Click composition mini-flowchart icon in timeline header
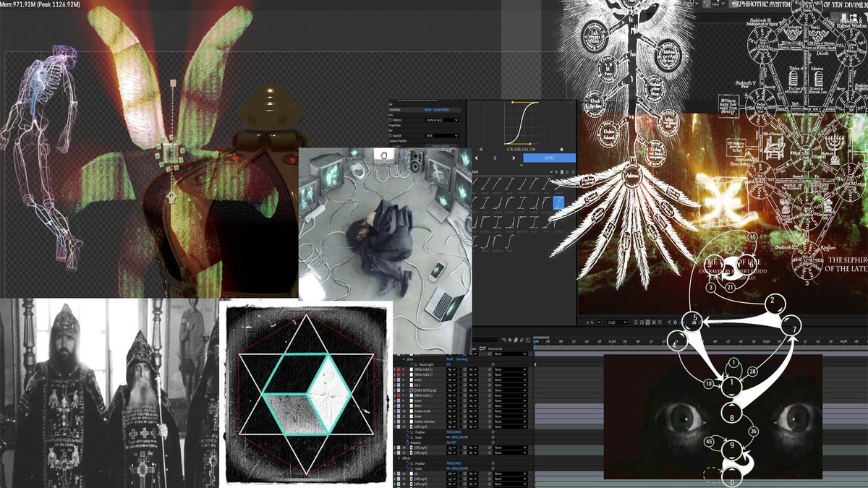Viewport: 868px width, 488px height. 503,340
